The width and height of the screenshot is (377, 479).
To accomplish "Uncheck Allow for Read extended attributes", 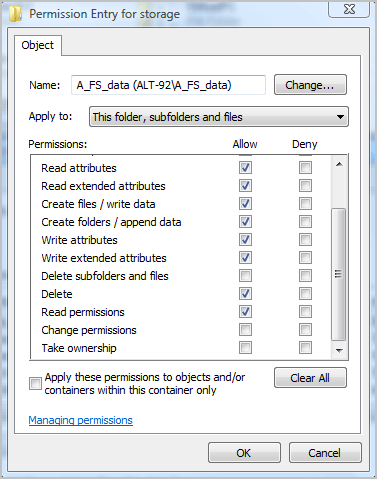I will 245,185.
